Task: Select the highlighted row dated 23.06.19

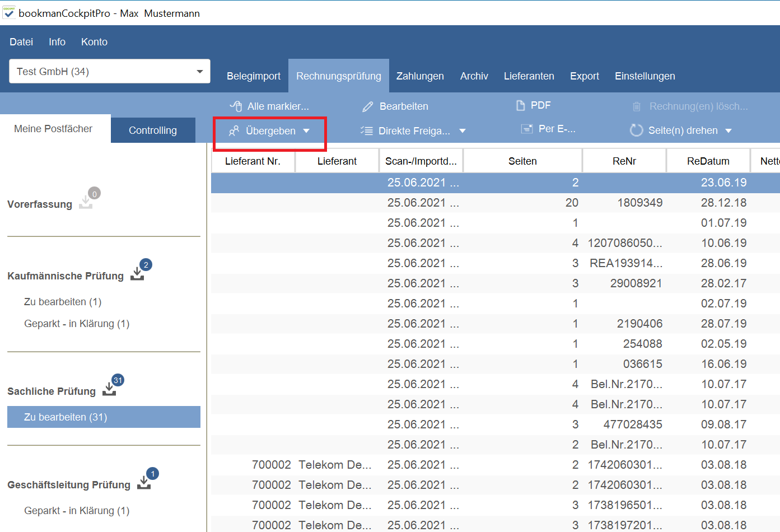Action: click(496, 183)
